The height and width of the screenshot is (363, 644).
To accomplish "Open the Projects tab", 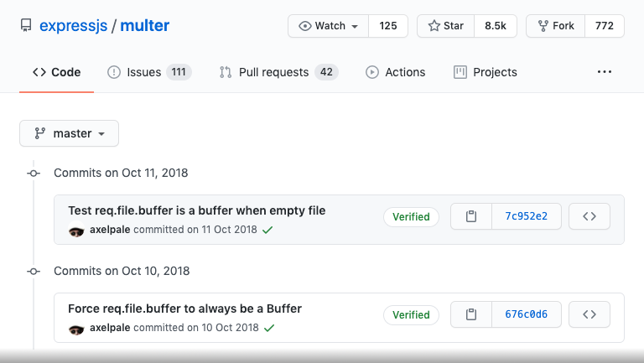I will click(485, 72).
